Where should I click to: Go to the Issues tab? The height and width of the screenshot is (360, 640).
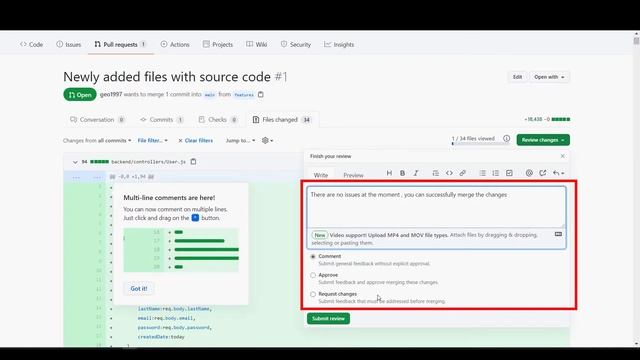point(69,44)
